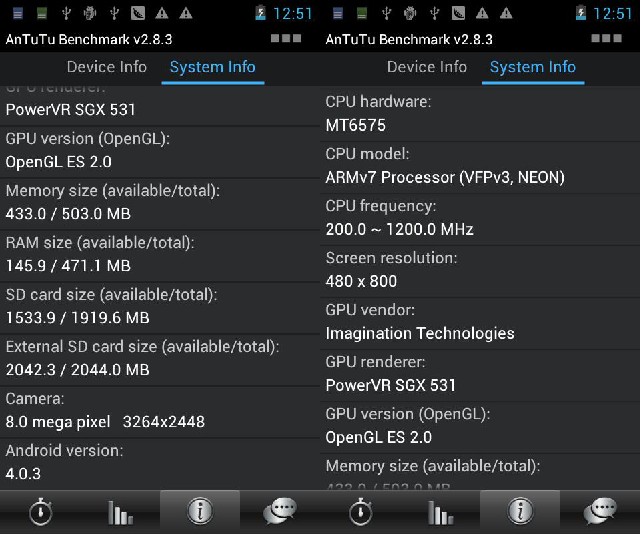Select CPU frequency 200.0 ~ 1200.0 MHz
The height and width of the screenshot is (535, 641).
click(x=399, y=229)
